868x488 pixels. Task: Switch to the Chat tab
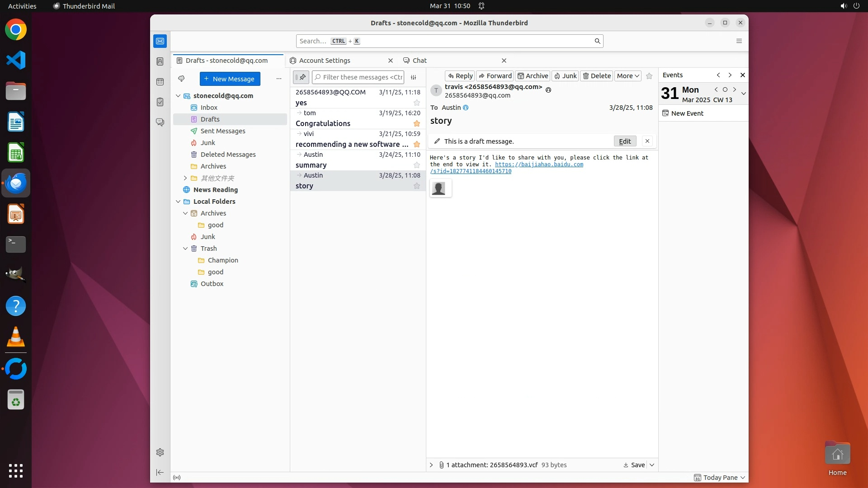coord(420,61)
